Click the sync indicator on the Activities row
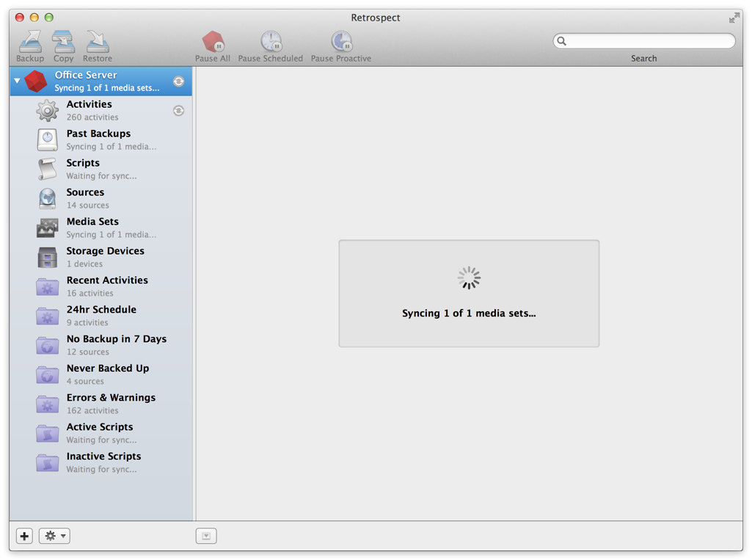 178,111
